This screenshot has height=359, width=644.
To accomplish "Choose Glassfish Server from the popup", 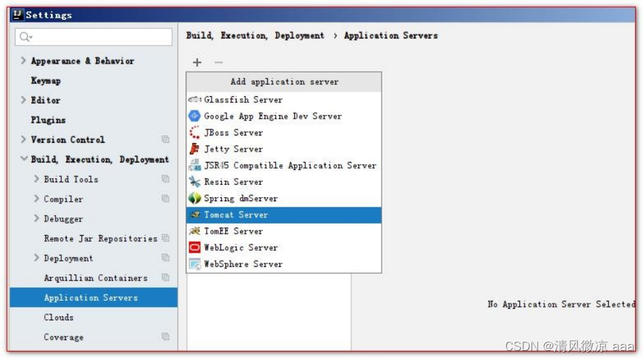I will pos(284,100).
